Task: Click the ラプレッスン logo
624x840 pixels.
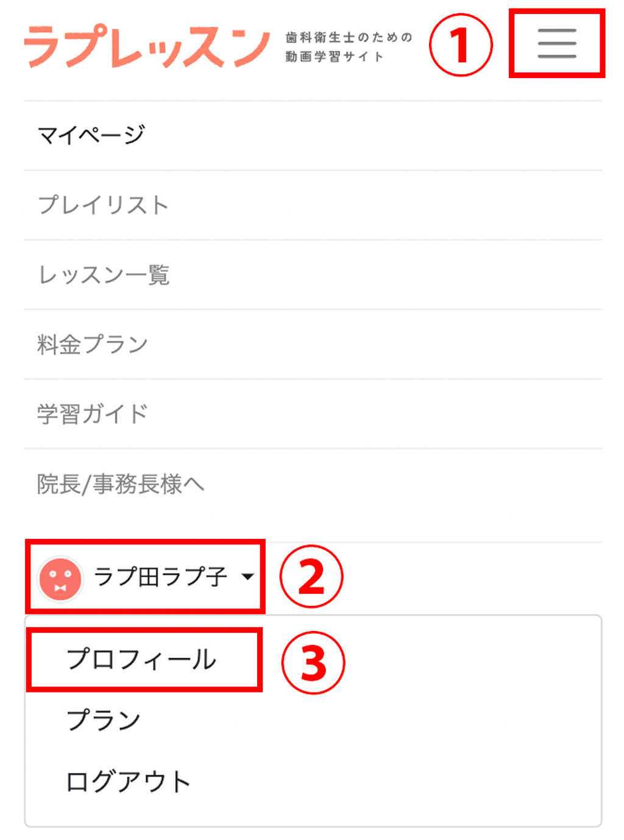Action: [x=147, y=46]
